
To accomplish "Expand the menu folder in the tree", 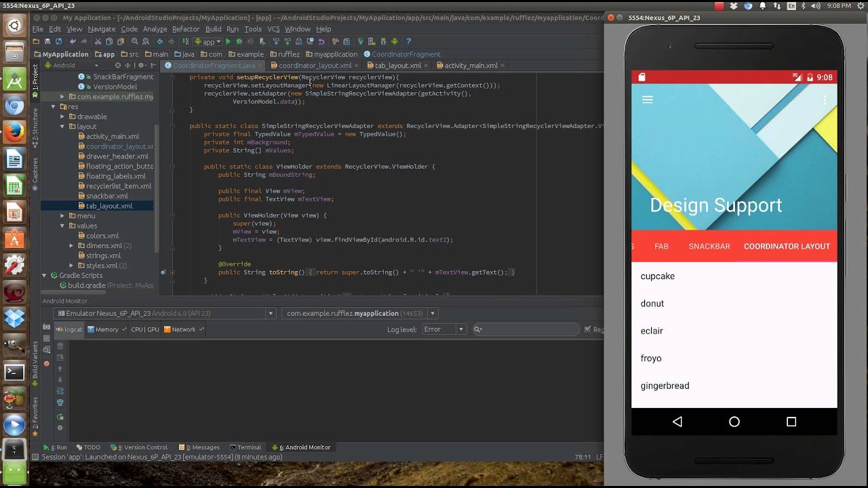I will [x=62, y=216].
